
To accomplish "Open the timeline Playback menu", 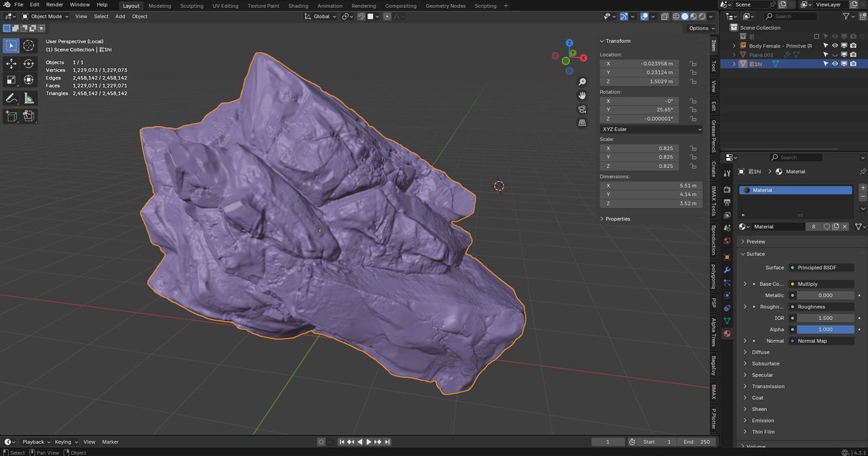I will (x=35, y=442).
